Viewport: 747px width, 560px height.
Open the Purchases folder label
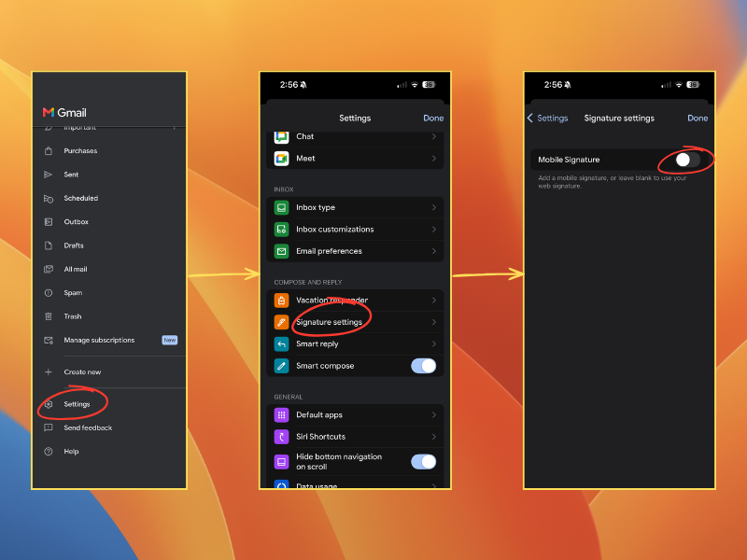pyautogui.click(x=80, y=151)
